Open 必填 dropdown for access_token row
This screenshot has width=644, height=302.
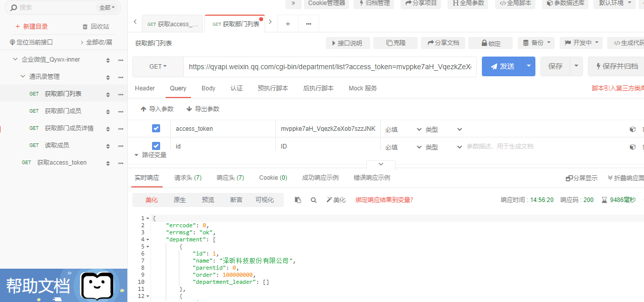pos(403,130)
